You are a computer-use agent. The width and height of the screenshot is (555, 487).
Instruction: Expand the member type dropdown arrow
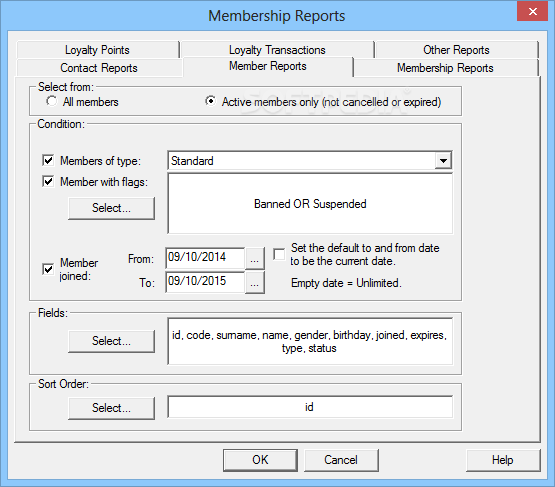pos(443,161)
